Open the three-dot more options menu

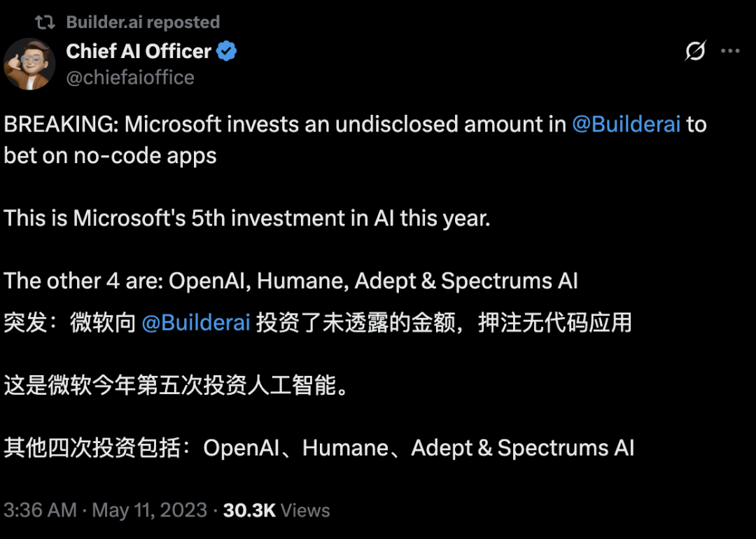point(730,51)
